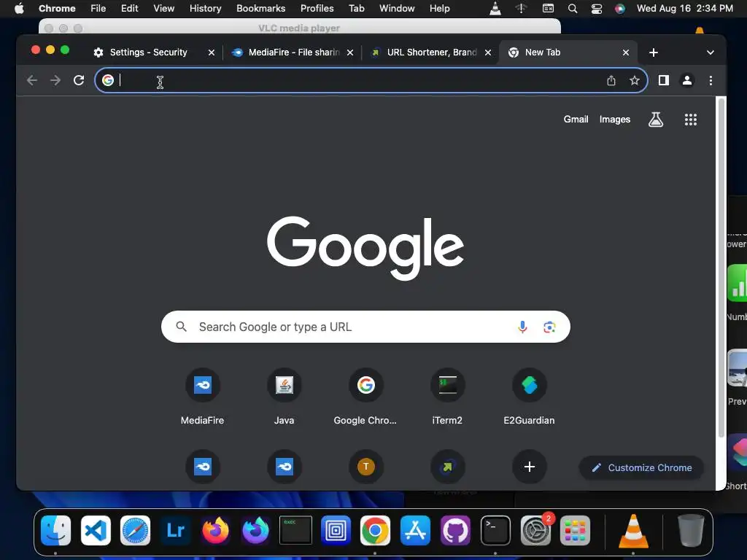747x560 pixels.
Task: Go back with the left arrow button
Action: pos(32,80)
